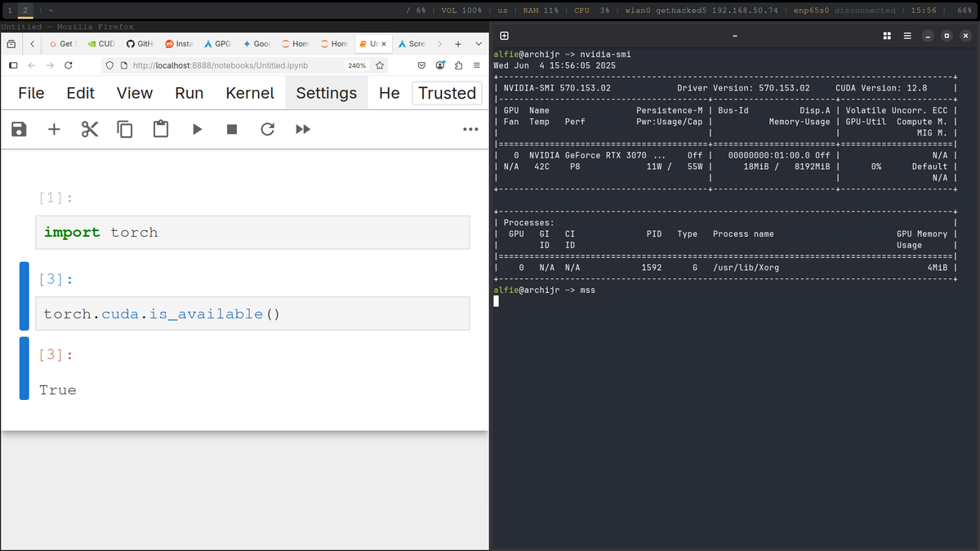Click the True output text
This screenshot has width=980, height=551.
tap(58, 390)
